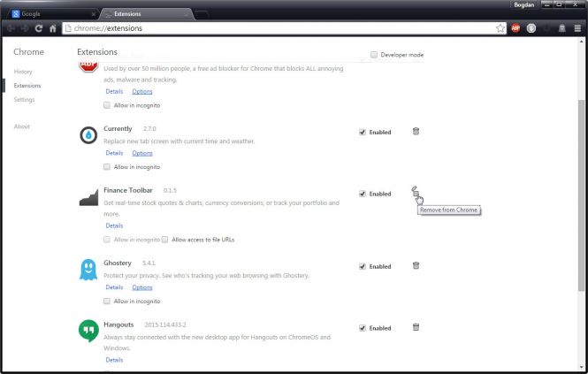Open the Bogdan profile switcher

pyautogui.click(x=523, y=5)
